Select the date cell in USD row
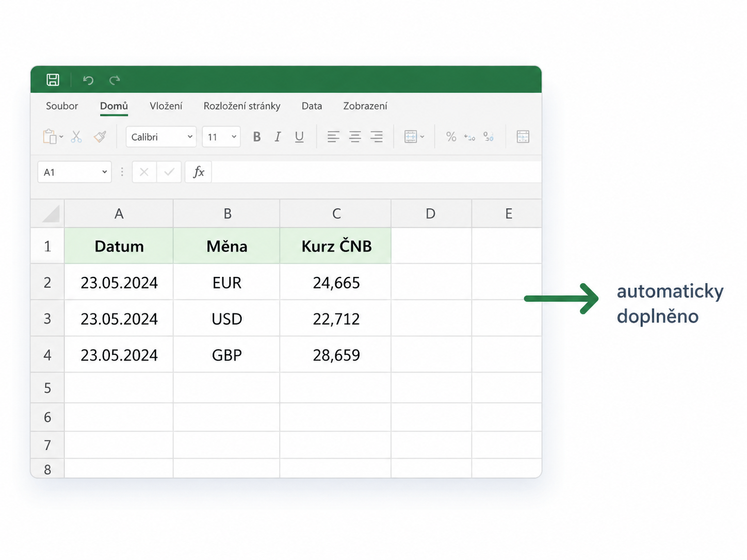 [x=119, y=318]
